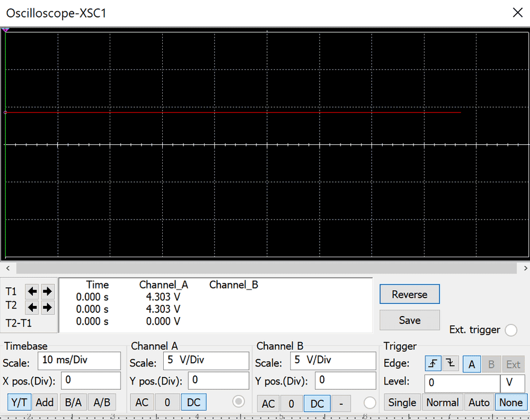Click T1 cursor left arrow
530x420 pixels.
33,291
